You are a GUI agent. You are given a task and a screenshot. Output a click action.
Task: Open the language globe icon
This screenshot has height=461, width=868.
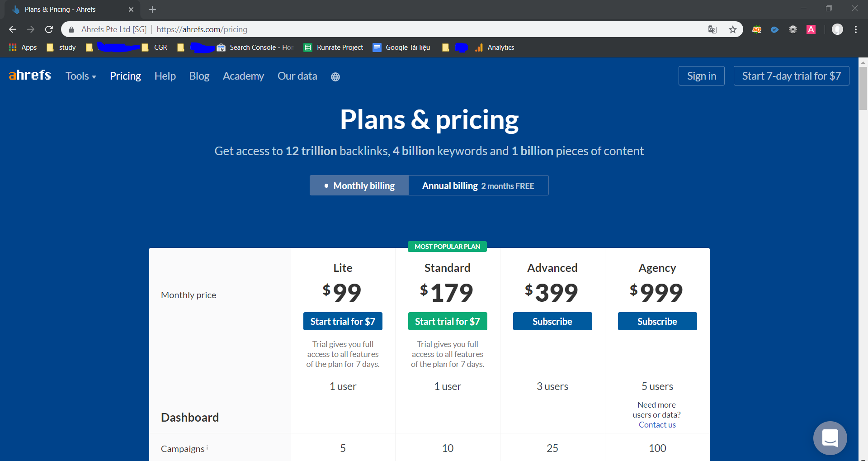335,77
